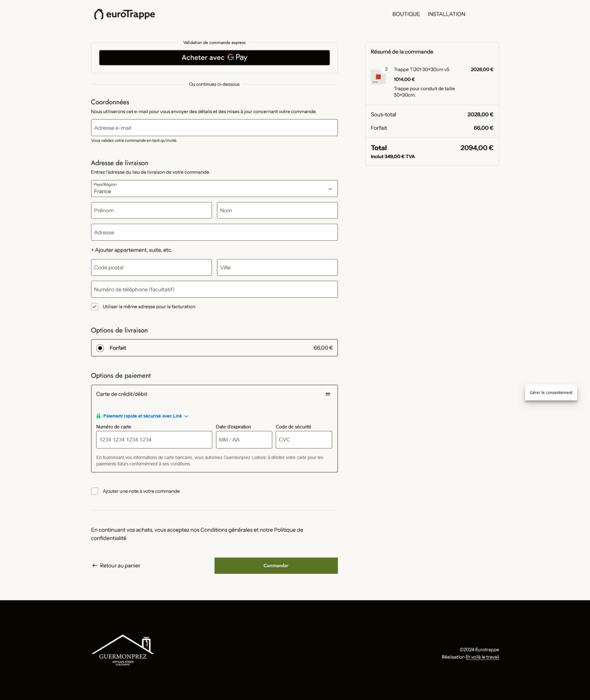This screenshot has height=700, width=590.
Task: Toggle same address for billing checkbox
Action: click(x=95, y=307)
